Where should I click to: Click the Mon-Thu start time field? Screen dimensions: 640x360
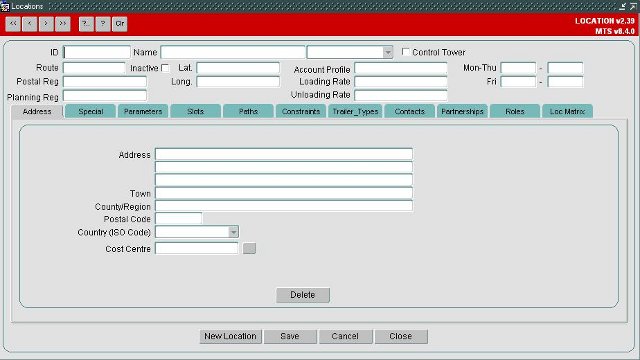click(518, 68)
